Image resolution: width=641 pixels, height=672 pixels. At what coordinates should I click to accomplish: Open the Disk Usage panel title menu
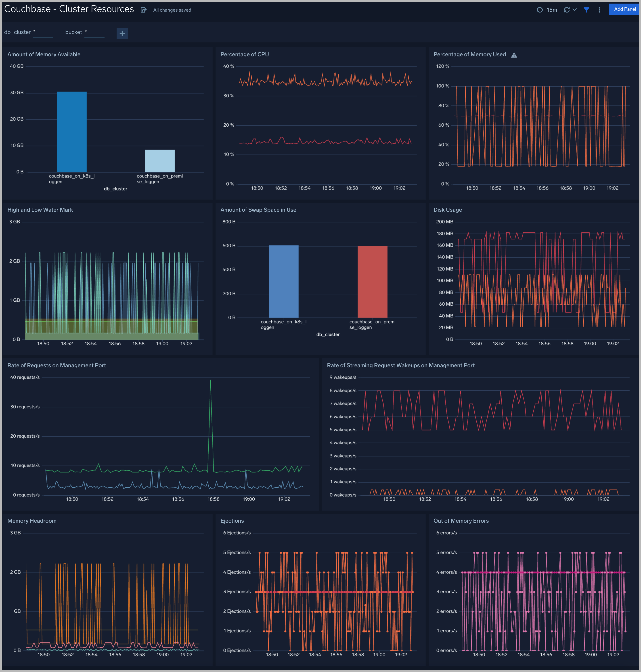coord(448,210)
